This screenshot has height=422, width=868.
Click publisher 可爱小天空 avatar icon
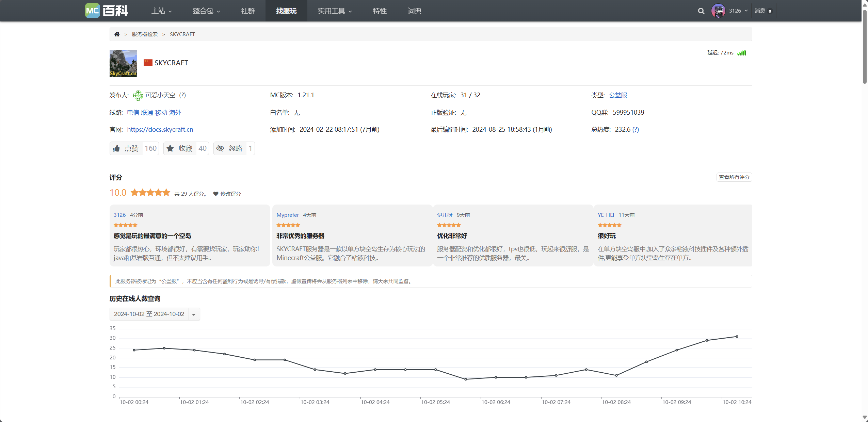(x=138, y=95)
